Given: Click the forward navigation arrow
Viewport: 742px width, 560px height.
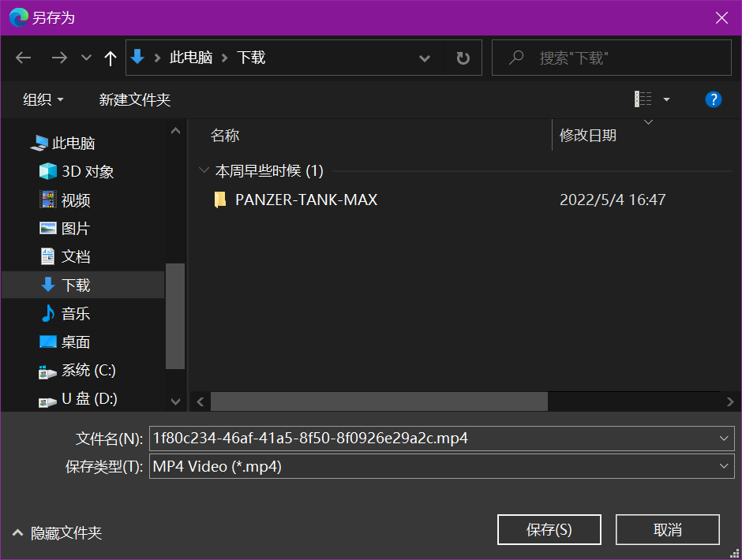Looking at the screenshot, I should click(x=58, y=58).
